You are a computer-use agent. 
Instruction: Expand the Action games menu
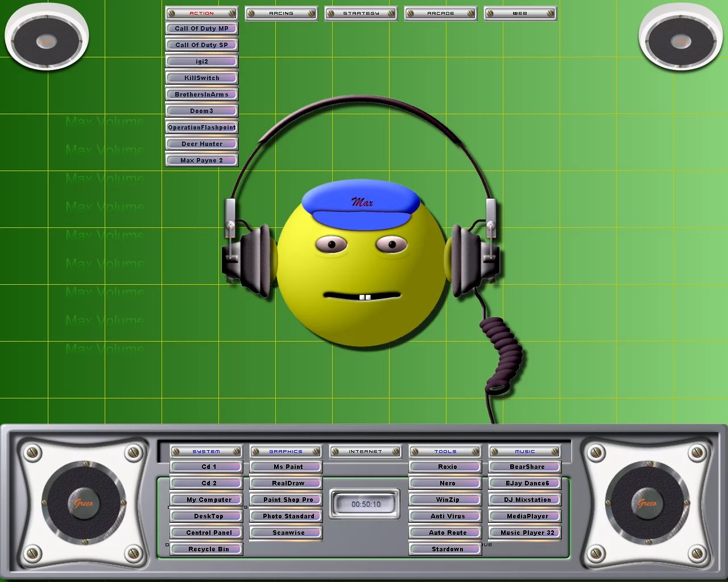(202, 13)
